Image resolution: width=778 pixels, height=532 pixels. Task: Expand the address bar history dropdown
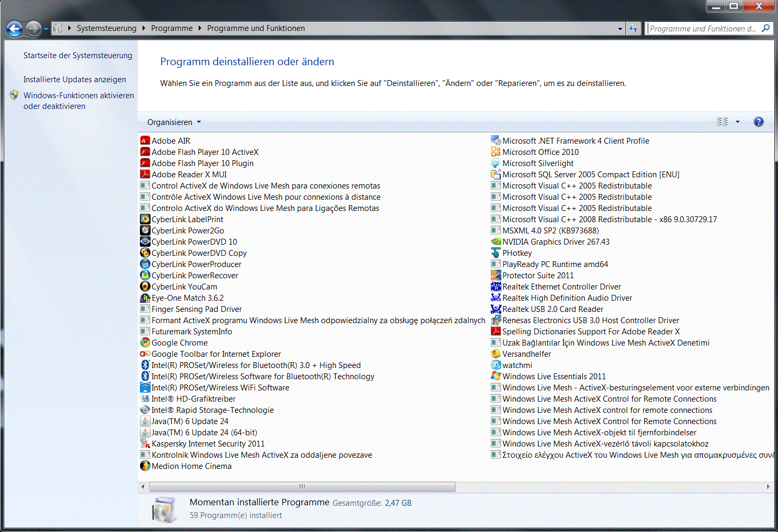coord(620,28)
